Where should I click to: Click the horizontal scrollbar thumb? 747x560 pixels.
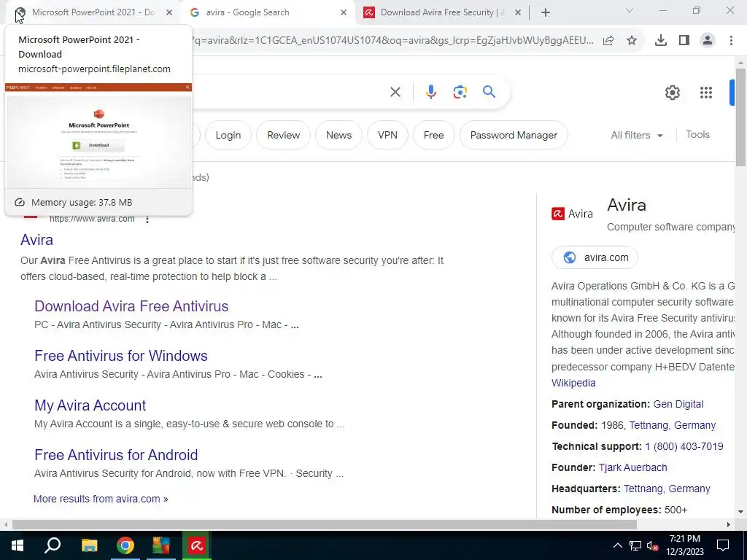coord(325,525)
